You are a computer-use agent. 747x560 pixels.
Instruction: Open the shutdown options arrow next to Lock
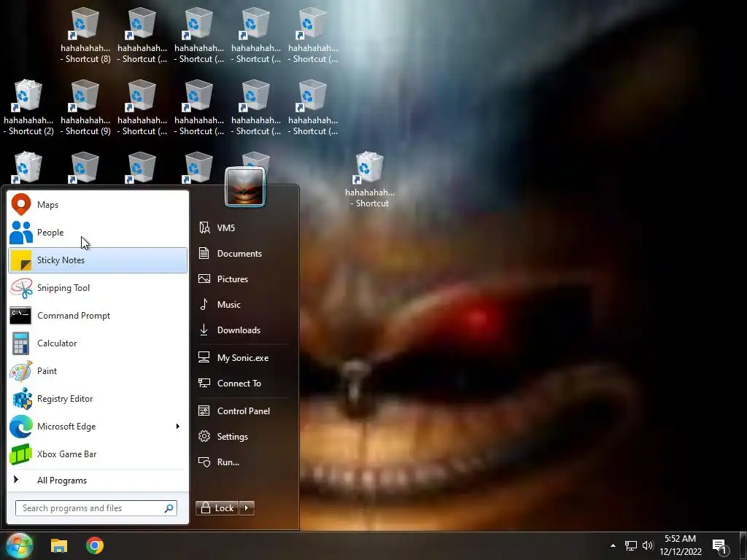click(247, 508)
